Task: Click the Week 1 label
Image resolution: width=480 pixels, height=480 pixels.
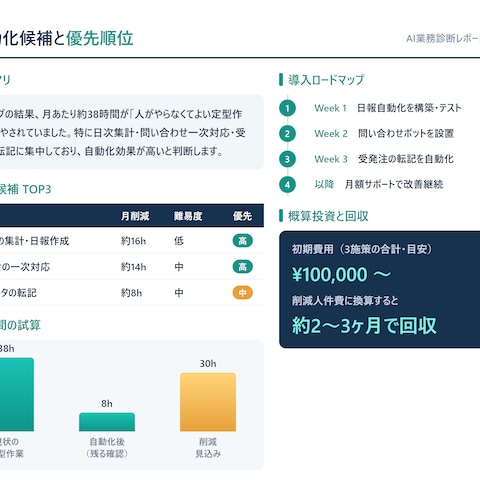Action: 330,108
